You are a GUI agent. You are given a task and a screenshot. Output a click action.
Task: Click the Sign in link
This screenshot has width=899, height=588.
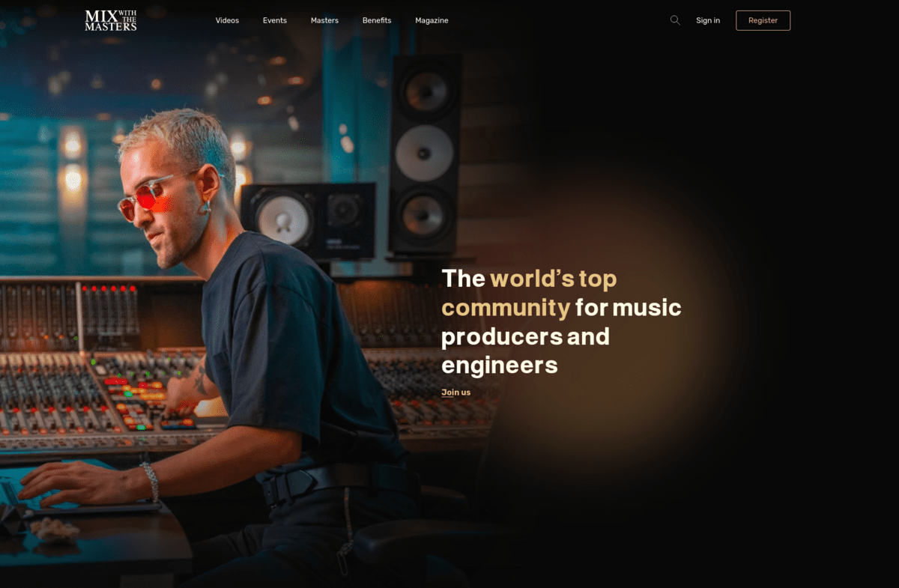[707, 20]
